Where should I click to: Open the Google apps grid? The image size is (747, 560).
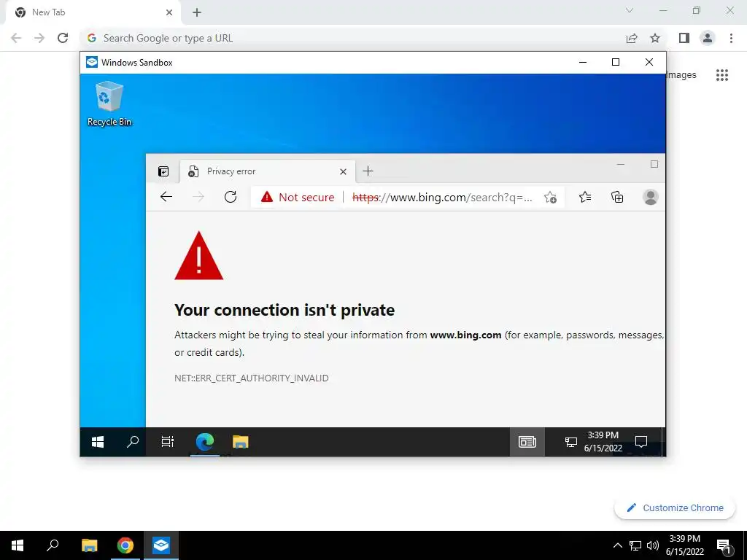coord(722,75)
